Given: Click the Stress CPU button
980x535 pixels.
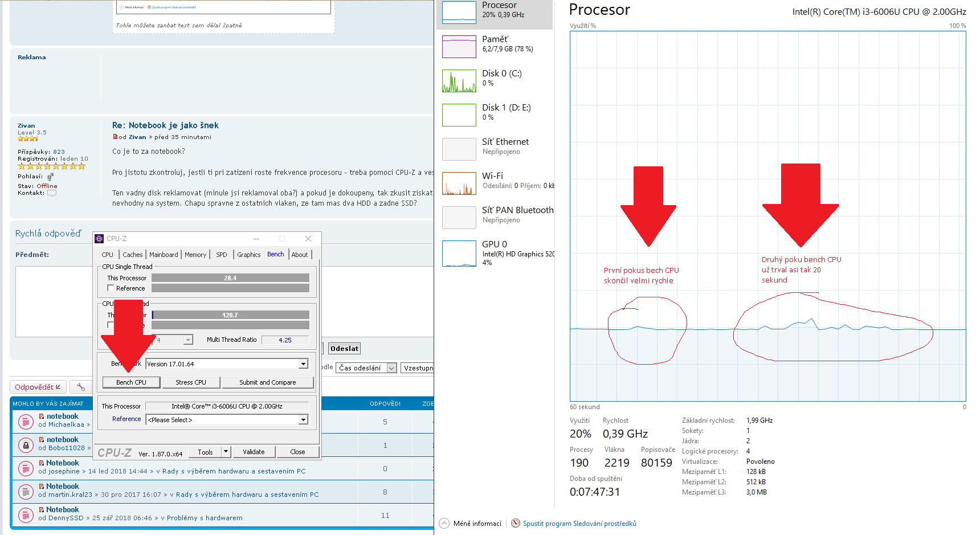Looking at the screenshot, I should click(191, 382).
